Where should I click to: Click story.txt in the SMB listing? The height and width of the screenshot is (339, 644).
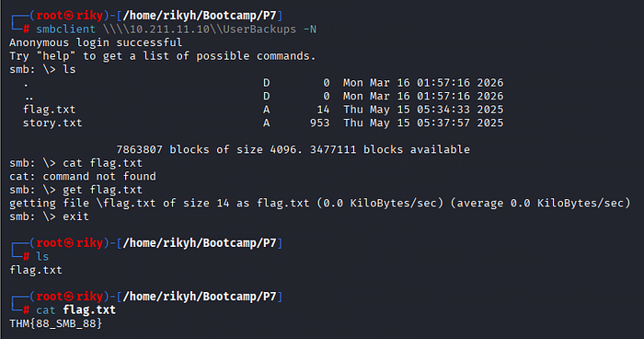pyautogui.click(x=52, y=123)
